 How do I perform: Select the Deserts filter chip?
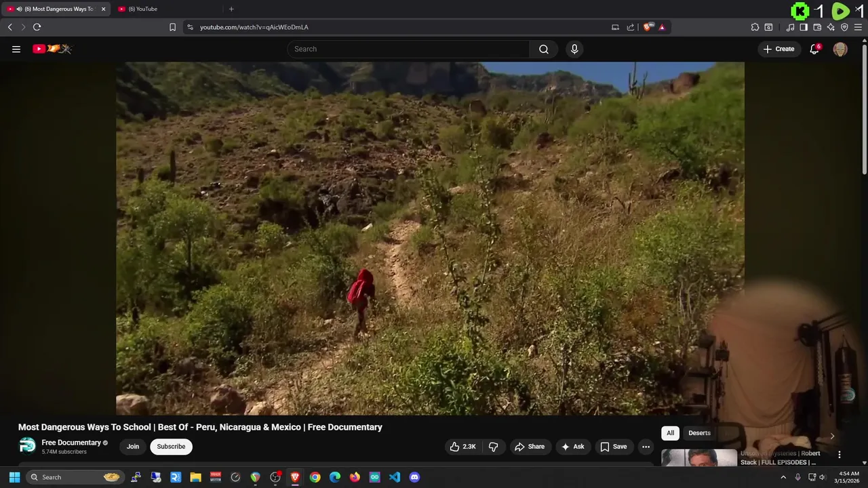coord(699,433)
